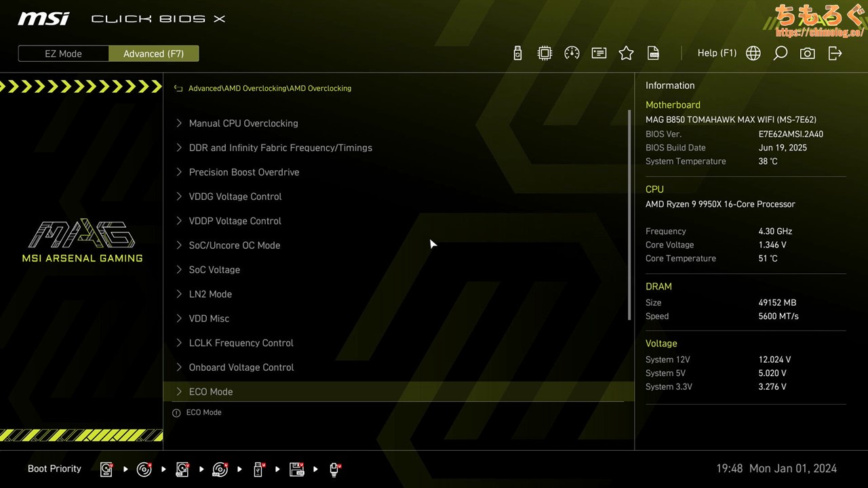Open the LOG file icon
The height and width of the screenshot is (488, 868).
tap(653, 54)
